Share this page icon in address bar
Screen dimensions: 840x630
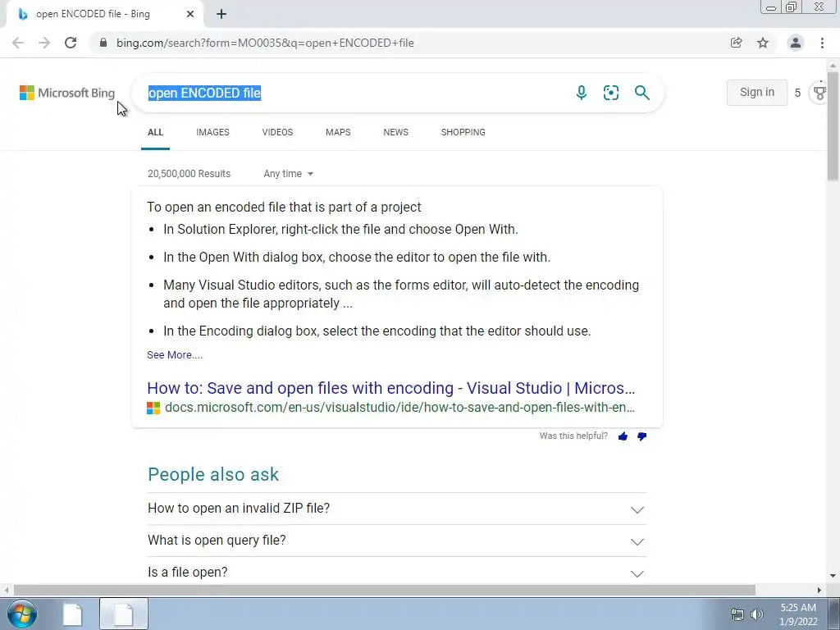coord(736,43)
